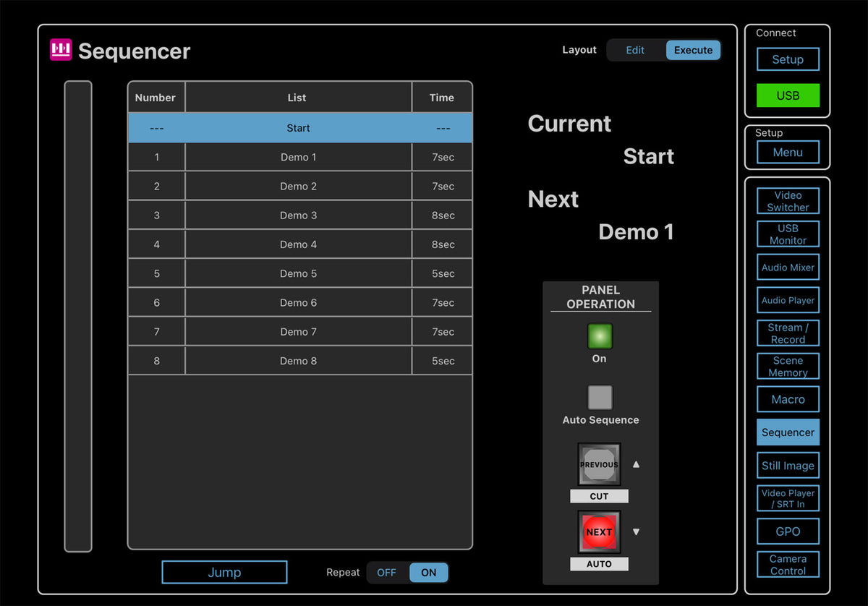The height and width of the screenshot is (606, 868).
Task: Click the up triangle beside PREVIOUS
Action: coord(636,464)
